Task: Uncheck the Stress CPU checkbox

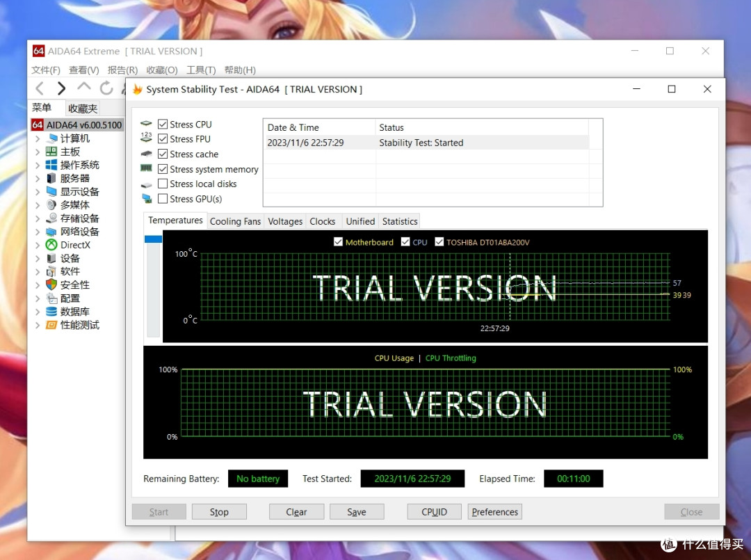Action: [x=163, y=125]
